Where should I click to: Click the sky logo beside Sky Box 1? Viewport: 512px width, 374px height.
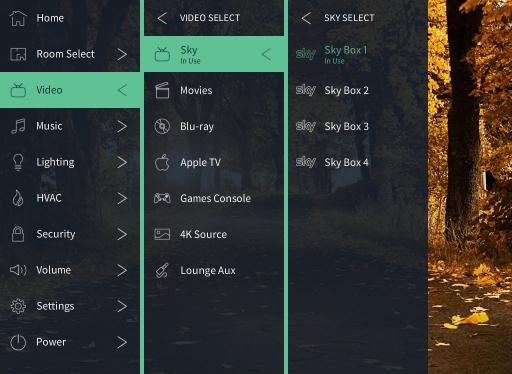(306, 54)
